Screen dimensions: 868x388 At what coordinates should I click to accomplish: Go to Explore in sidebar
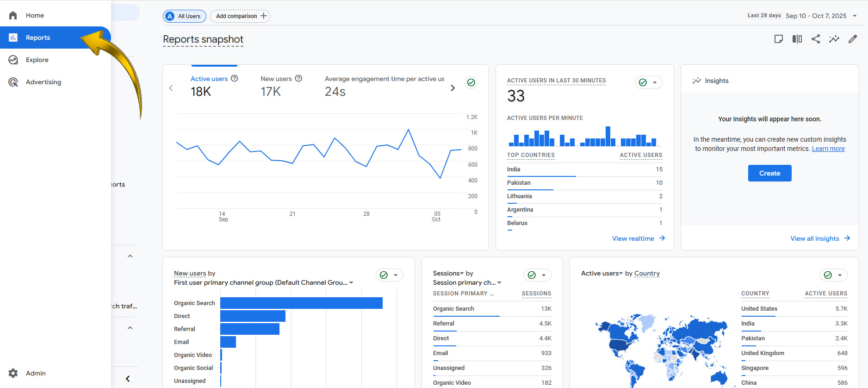pyautogui.click(x=37, y=60)
